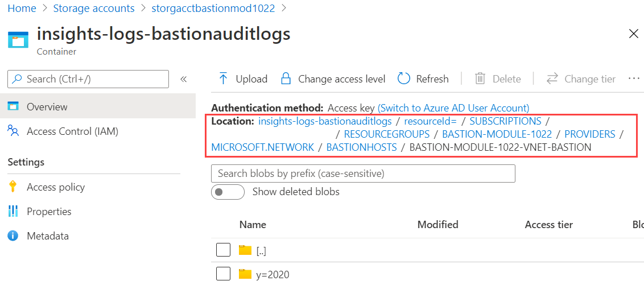Click the Refresh circular arrow icon
The width and height of the screenshot is (644, 285).
point(404,79)
